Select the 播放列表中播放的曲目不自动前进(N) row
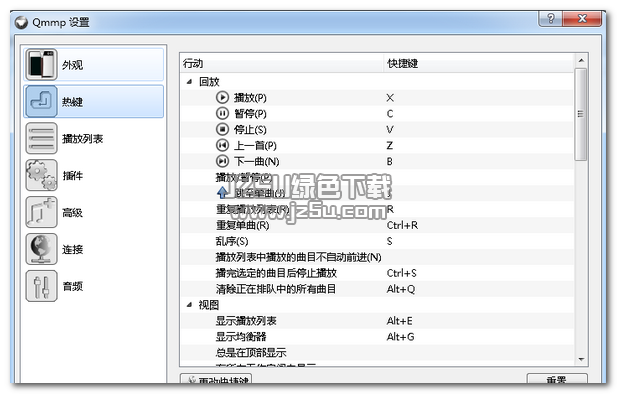The width and height of the screenshot is (617, 394). (377, 257)
